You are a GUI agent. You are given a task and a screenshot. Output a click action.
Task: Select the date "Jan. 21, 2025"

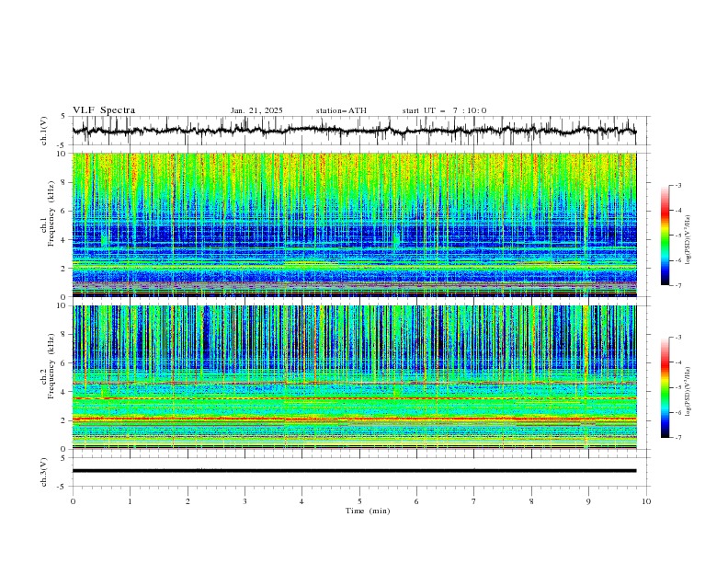coord(256,110)
